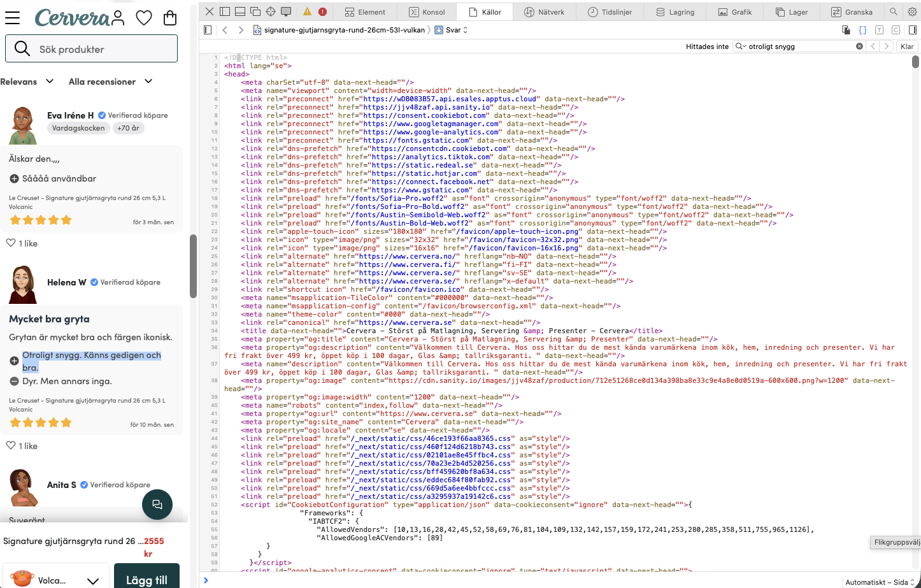Clear the otroligt snygg search text
This screenshot has height=588, width=921.
(859, 47)
